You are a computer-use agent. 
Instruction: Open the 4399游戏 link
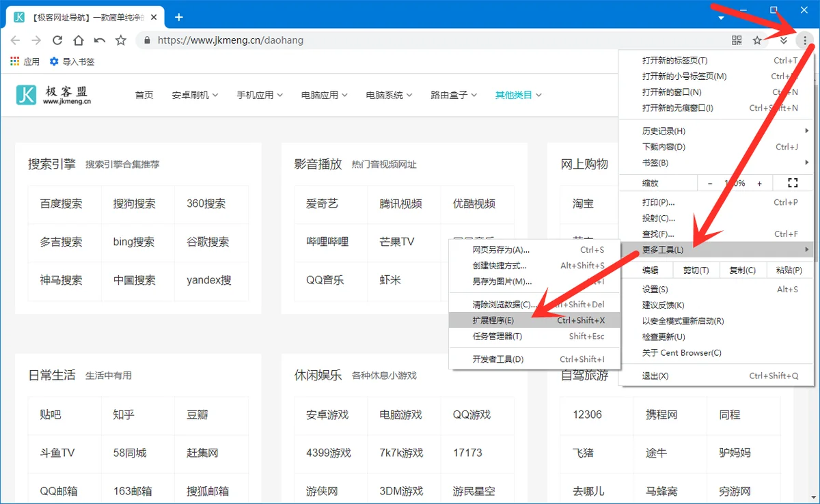pos(328,453)
